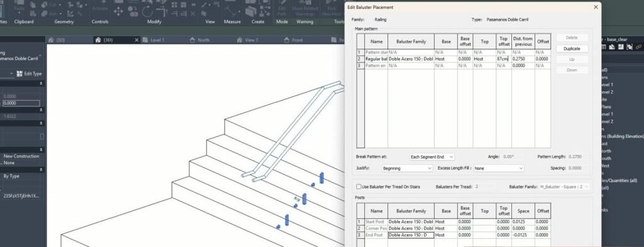This screenshot has width=644, height=247.
Task: Switch to the View 1 tab
Action: [252, 40]
